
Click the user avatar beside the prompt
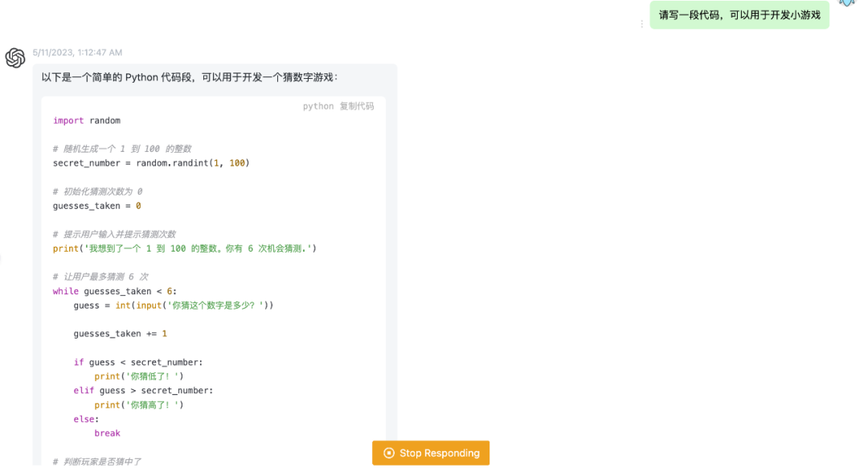coord(846,2)
